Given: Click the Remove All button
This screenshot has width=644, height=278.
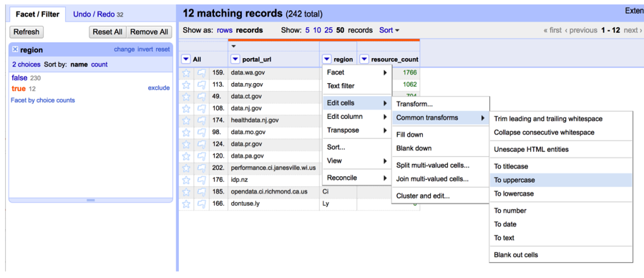Looking at the screenshot, I should [149, 32].
